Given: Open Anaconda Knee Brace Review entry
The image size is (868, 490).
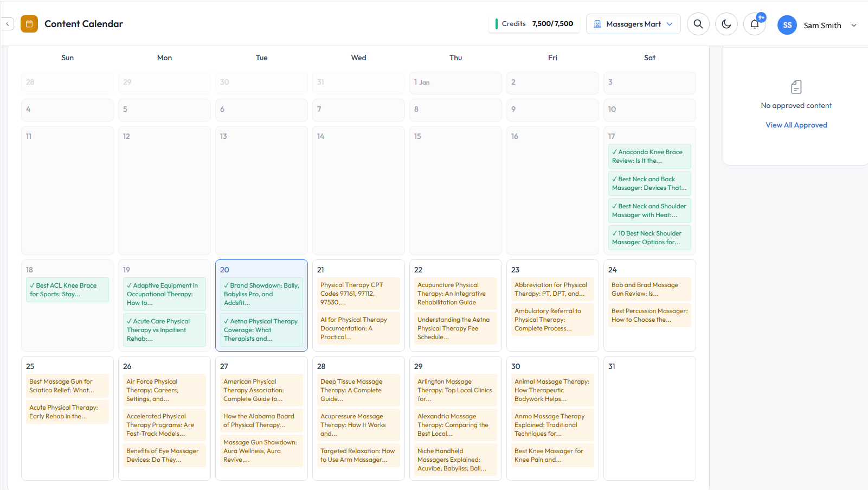Looking at the screenshot, I should point(649,156).
